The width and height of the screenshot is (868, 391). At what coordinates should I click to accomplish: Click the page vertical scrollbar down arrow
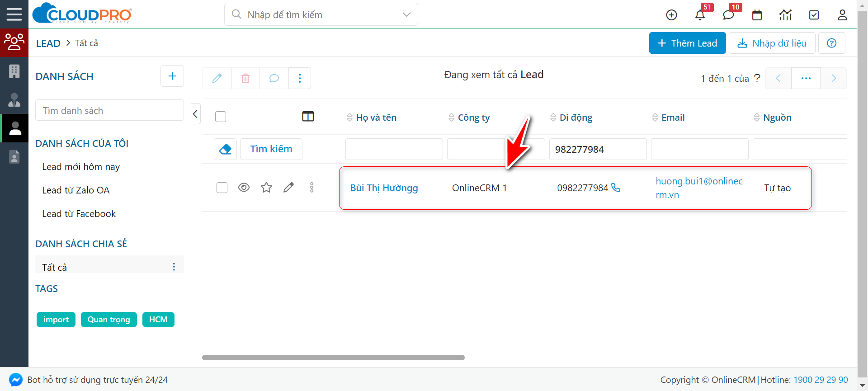[x=863, y=386]
